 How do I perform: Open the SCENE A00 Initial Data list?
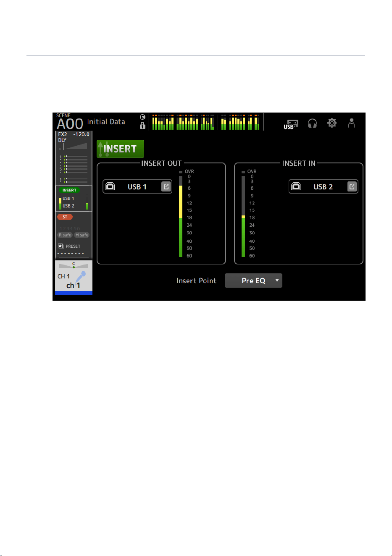tap(91, 122)
